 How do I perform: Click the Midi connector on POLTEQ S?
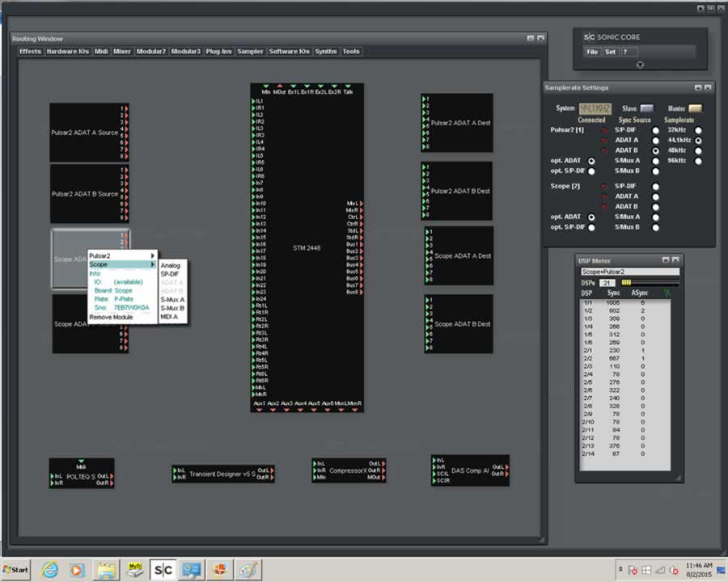81,462
